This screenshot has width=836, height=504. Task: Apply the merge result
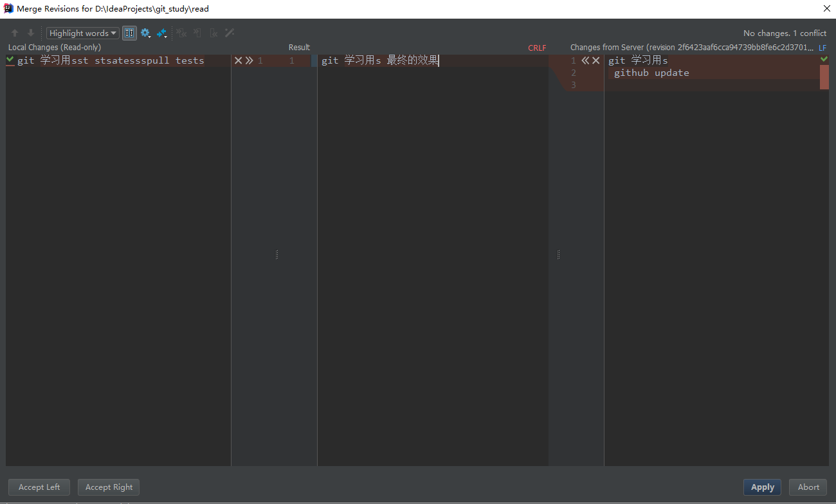tap(762, 487)
